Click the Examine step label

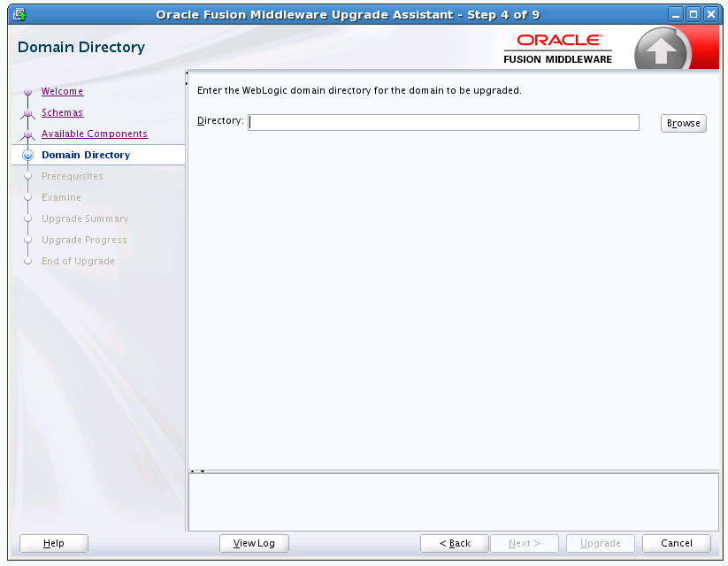click(61, 197)
